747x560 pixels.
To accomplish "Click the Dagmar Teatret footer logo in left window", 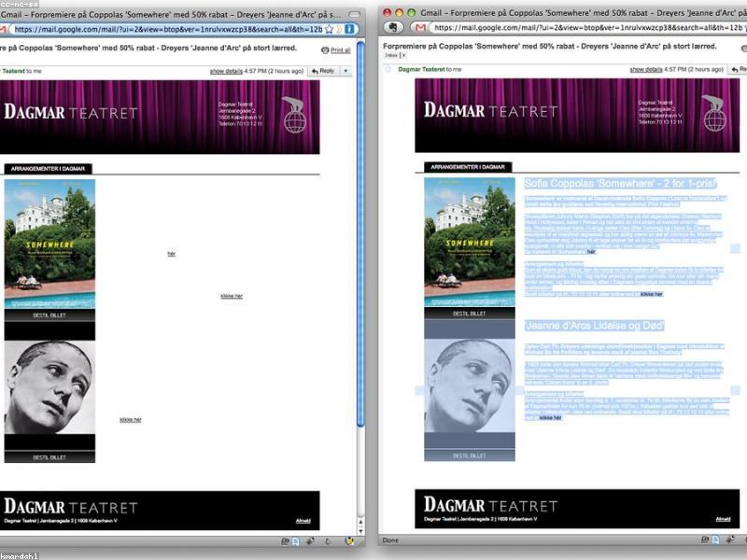I will tap(71, 507).
